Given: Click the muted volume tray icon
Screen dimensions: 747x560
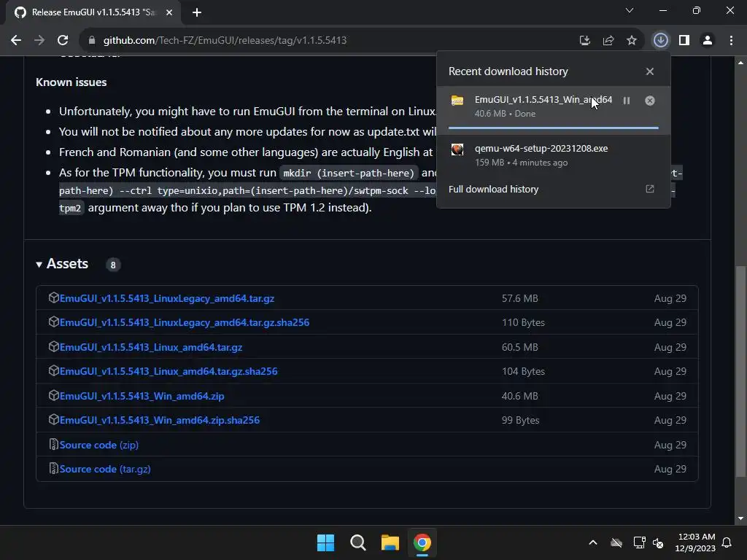Looking at the screenshot, I should click(659, 542).
